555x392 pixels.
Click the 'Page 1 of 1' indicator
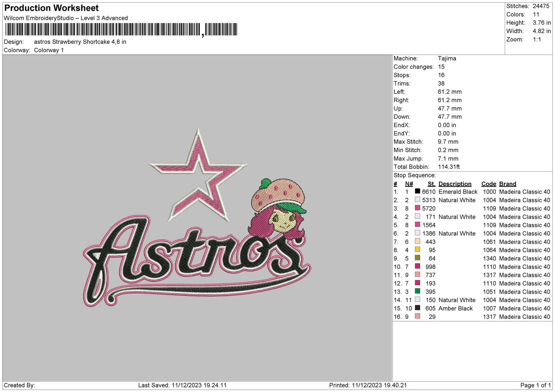click(x=535, y=385)
